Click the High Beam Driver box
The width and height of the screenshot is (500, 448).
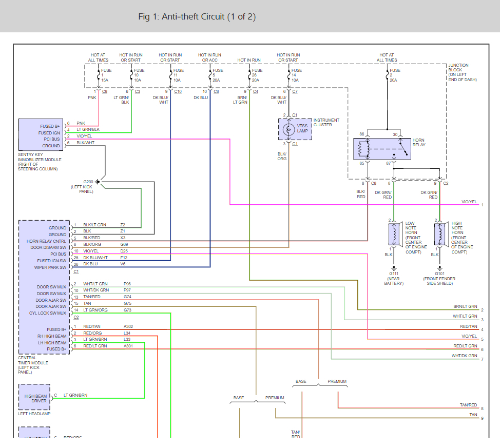point(34,397)
